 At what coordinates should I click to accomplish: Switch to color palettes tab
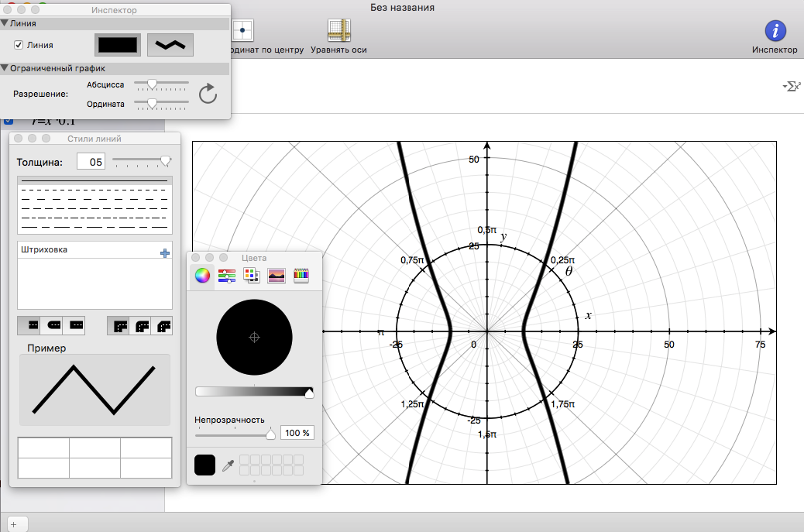[251, 276]
